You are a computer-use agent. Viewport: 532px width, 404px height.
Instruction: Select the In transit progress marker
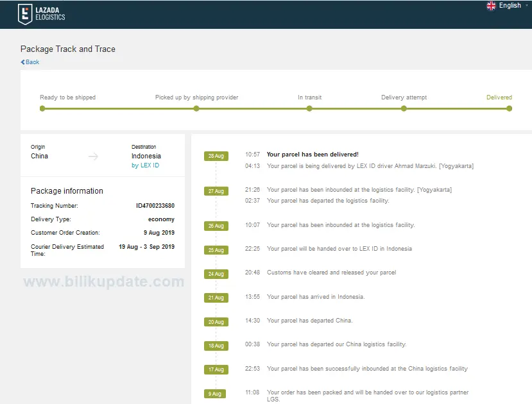[x=309, y=108]
